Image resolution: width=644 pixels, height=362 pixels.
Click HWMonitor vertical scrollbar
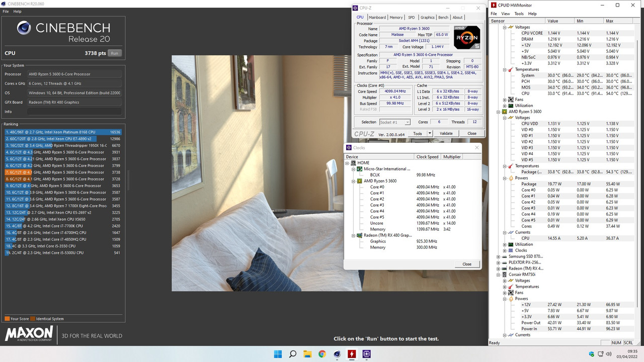[638, 181]
